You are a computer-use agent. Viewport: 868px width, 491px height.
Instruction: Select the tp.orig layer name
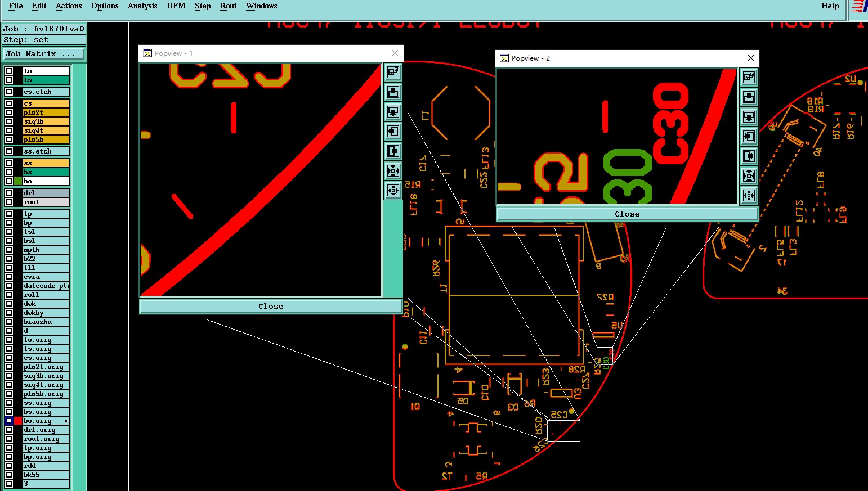(46, 448)
